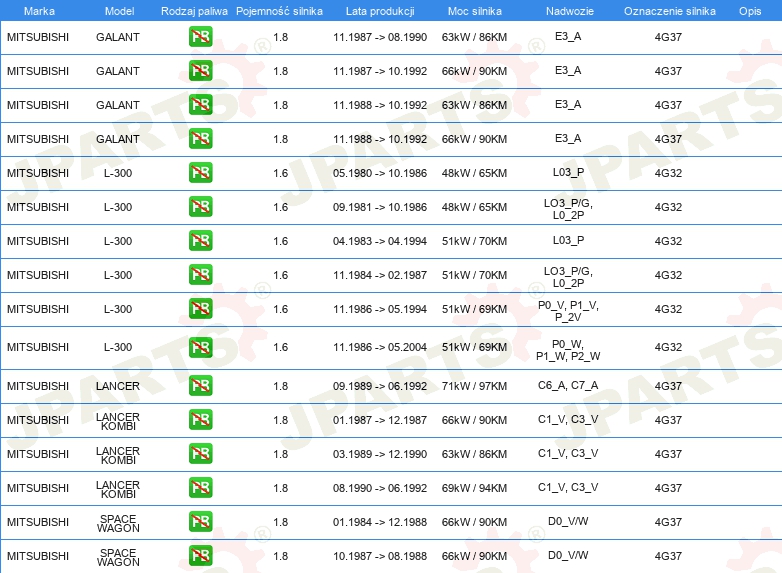This screenshot has width=782, height=573.
Task: Select date cell 01.1987 -> 12.1987
Action: click(380, 420)
